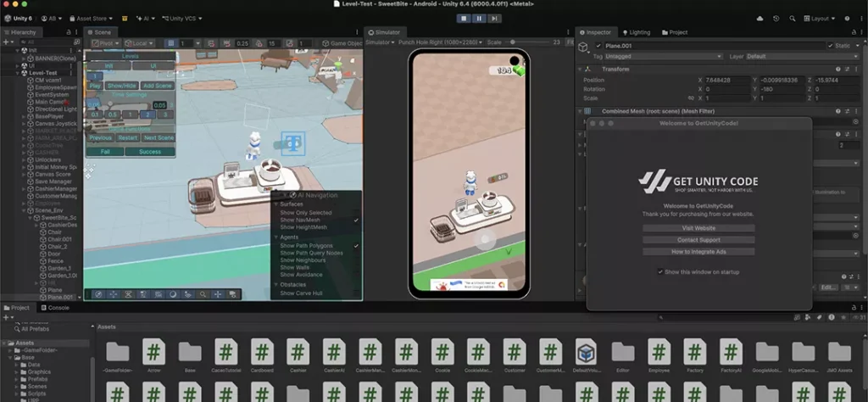Image resolution: width=868 pixels, height=402 pixels.
Task: Pause the running game
Action: pyautogui.click(x=479, y=19)
